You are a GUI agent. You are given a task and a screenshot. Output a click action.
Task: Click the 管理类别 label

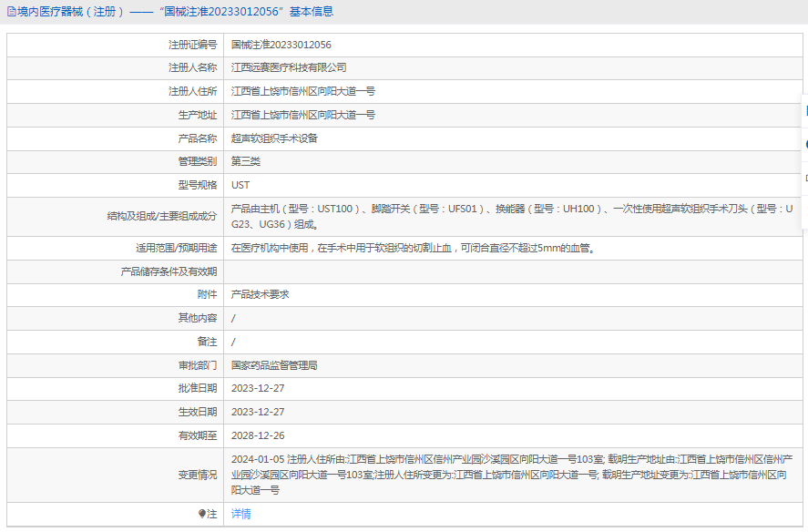coord(198,162)
